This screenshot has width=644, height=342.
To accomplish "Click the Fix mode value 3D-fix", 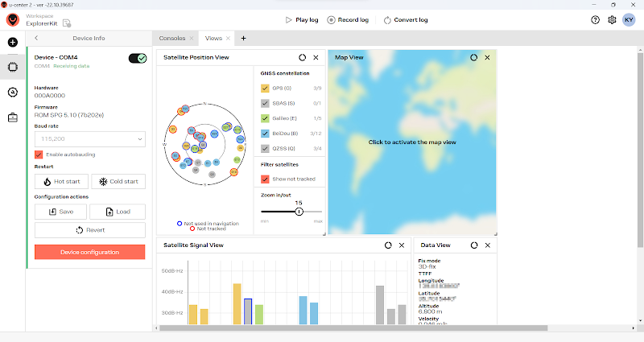I will [x=427, y=267].
